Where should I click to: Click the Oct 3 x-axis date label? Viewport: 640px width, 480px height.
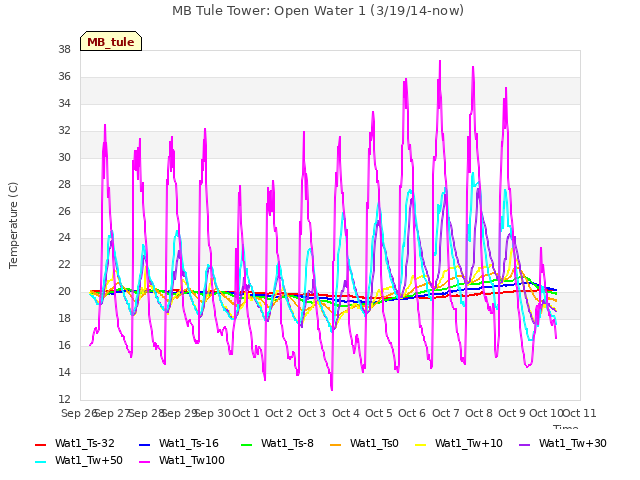point(312,413)
